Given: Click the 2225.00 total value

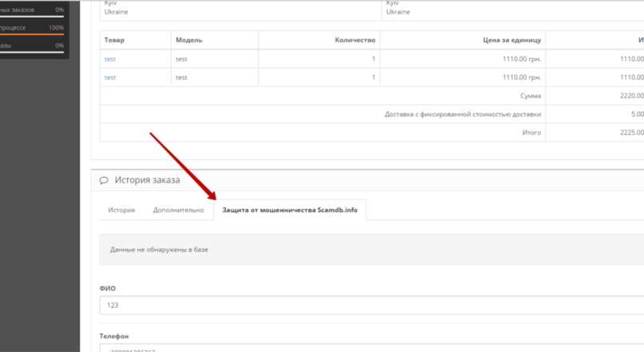Looking at the screenshot, I should [632, 133].
